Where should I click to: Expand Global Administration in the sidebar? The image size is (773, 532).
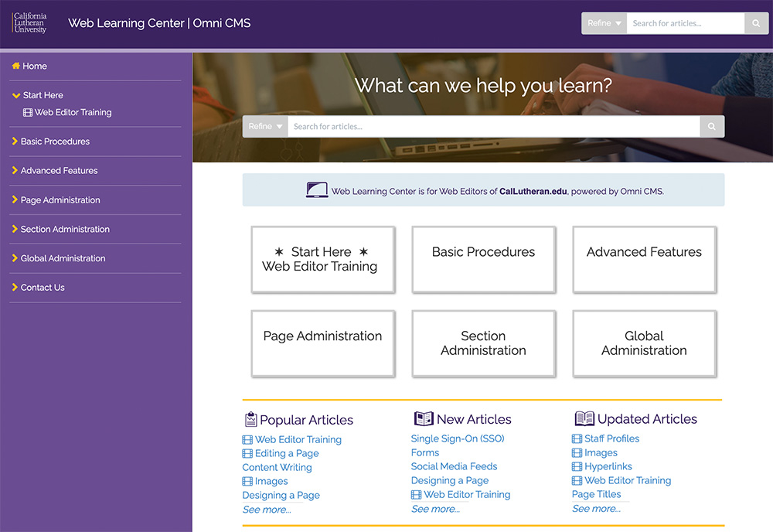pyautogui.click(x=15, y=257)
